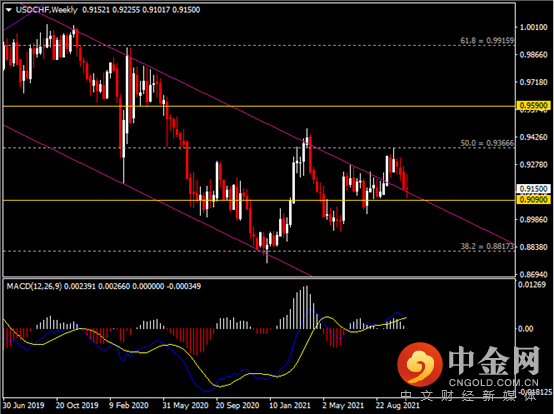554x414 pixels.
Task: Click the MACD scale value 0.01269
Action: pyautogui.click(x=531, y=285)
